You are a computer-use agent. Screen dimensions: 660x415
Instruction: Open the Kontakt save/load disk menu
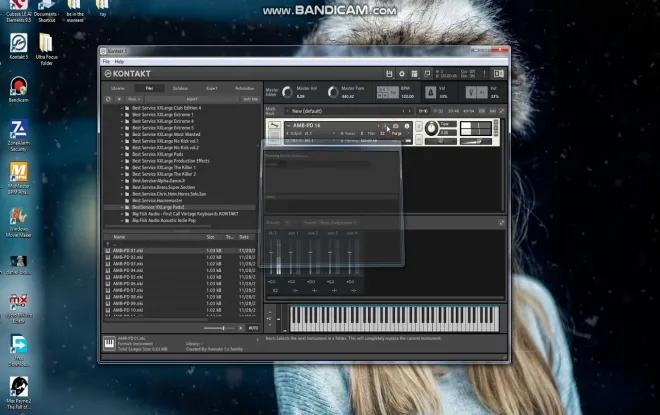(x=389, y=74)
